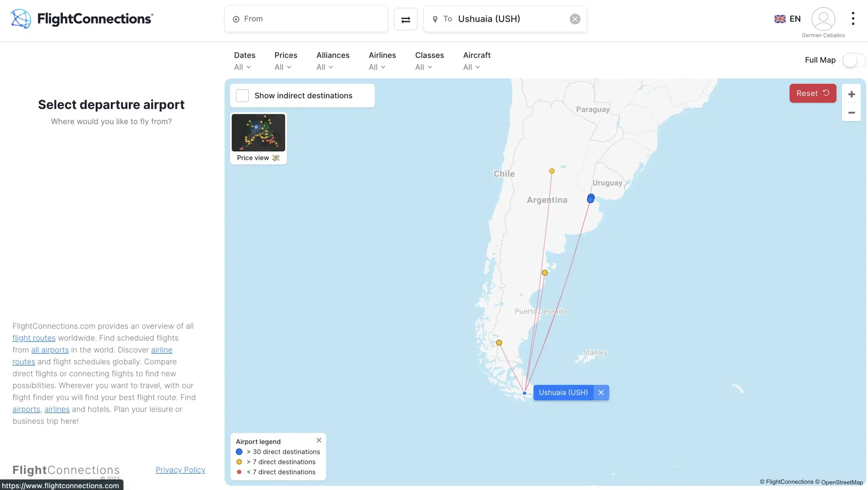Switch to Price view thumbnail

(258, 138)
